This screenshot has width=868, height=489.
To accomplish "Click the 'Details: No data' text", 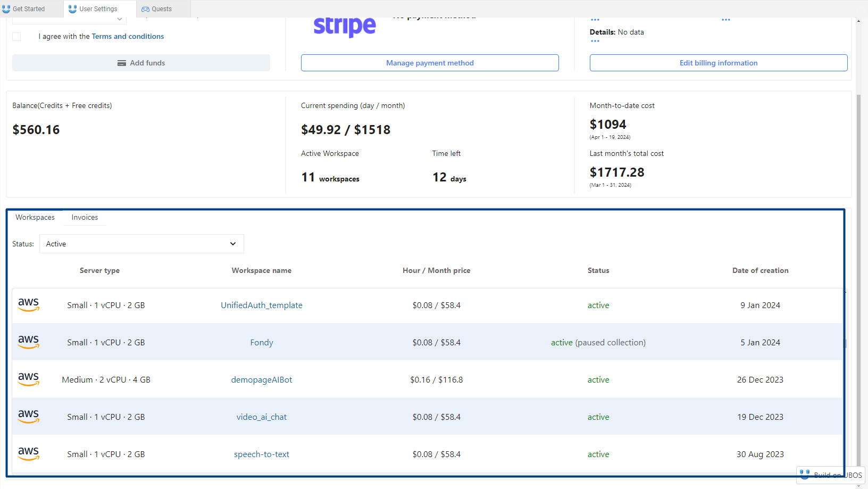I will (x=617, y=32).
